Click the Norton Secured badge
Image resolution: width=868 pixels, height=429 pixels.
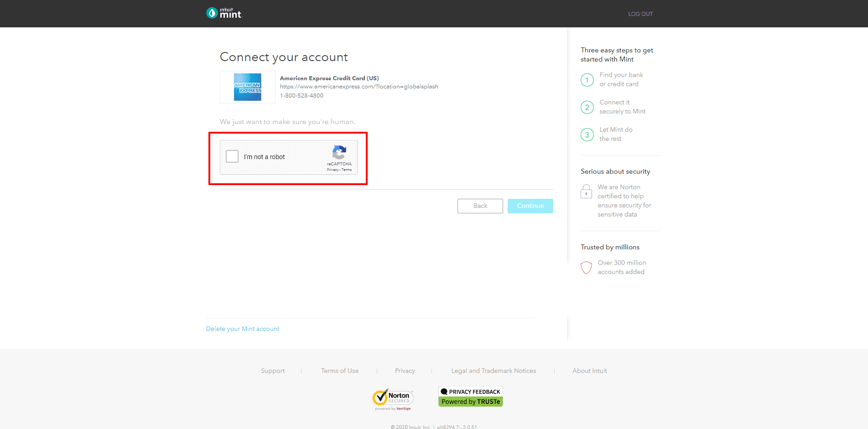pyautogui.click(x=393, y=399)
